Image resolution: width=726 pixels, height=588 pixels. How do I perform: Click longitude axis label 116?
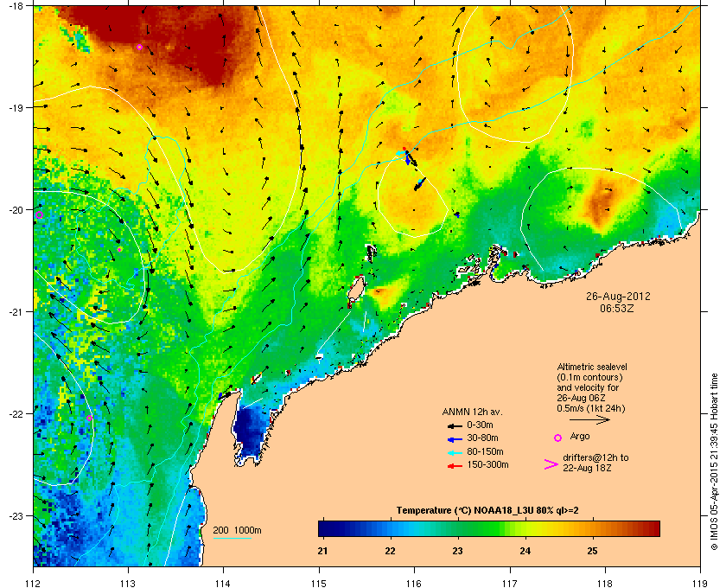(x=414, y=583)
